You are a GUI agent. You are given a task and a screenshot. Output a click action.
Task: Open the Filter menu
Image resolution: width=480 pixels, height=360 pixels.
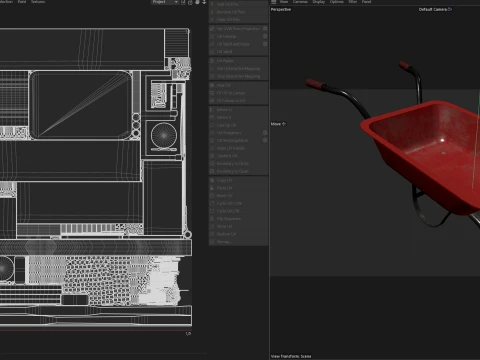click(353, 2)
